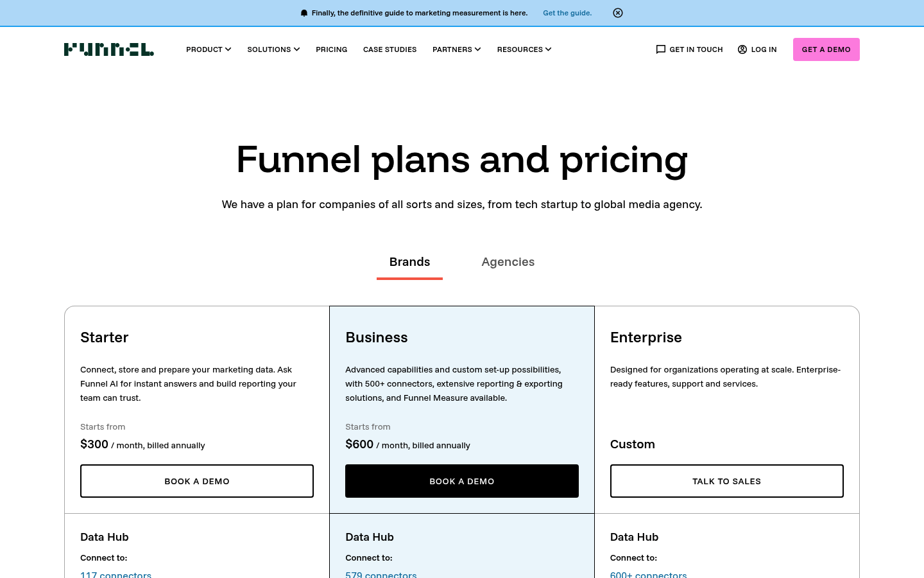Open the 117 connectors link
924x578 pixels.
click(x=116, y=574)
